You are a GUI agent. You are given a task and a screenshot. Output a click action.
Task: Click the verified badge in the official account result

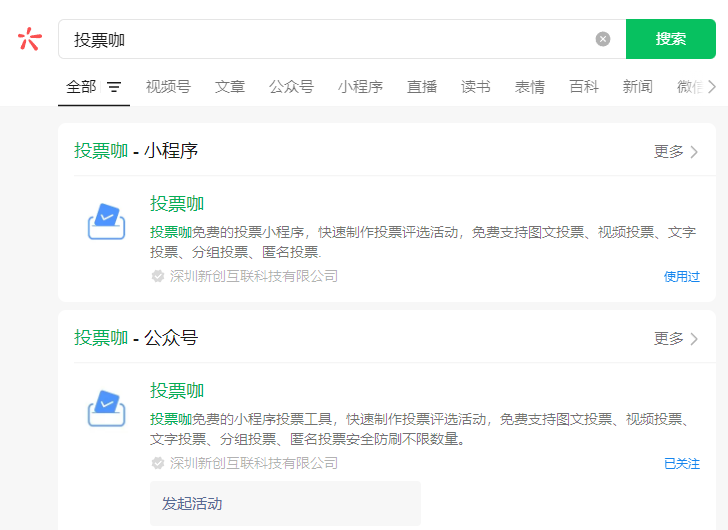(x=158, y=463)
